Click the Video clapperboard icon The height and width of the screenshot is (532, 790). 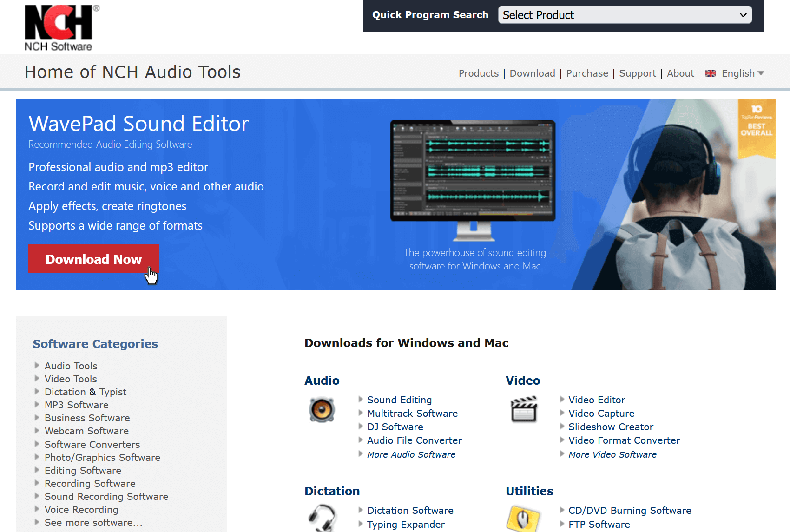click(x=524, y=409)
